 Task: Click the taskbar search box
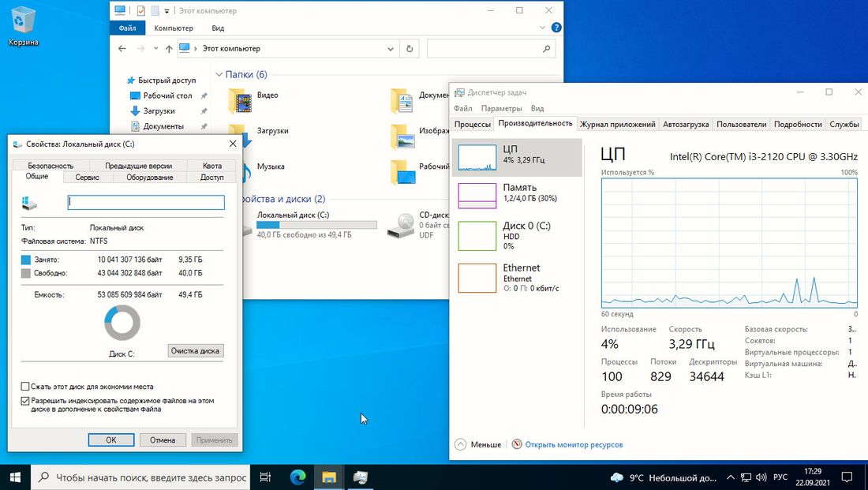[140, 477]
